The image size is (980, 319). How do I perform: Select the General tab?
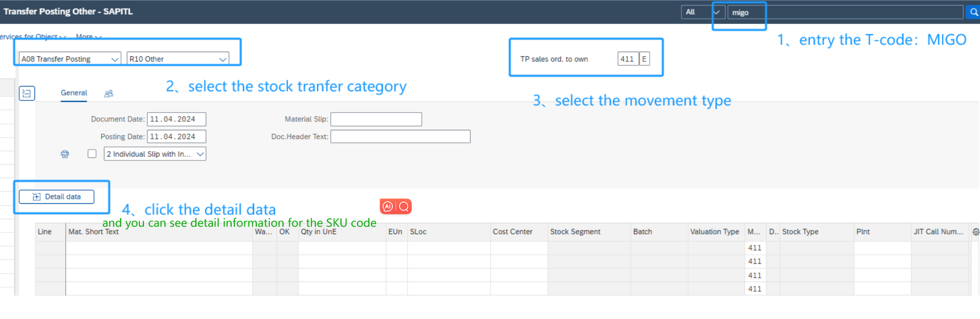[74, 93]
